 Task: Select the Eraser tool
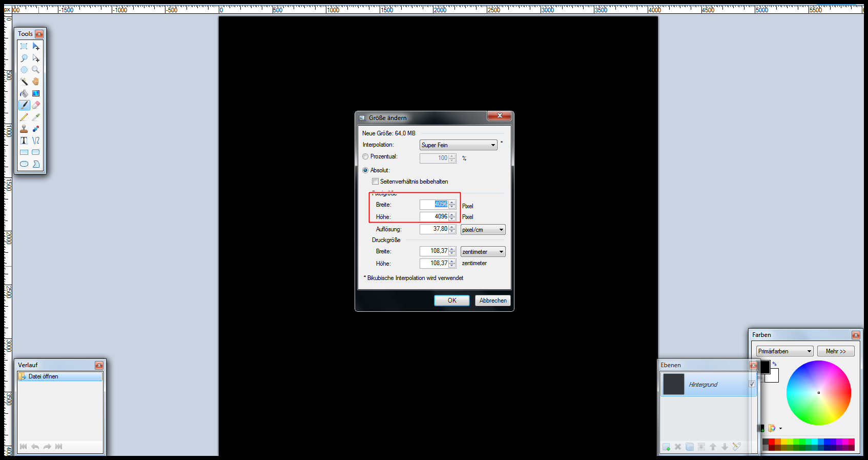point(36,105)
